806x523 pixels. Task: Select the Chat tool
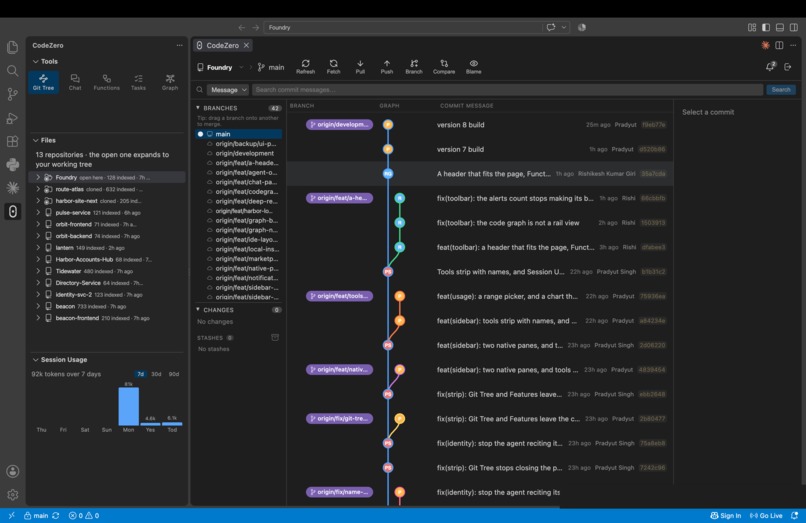point(75,82)
